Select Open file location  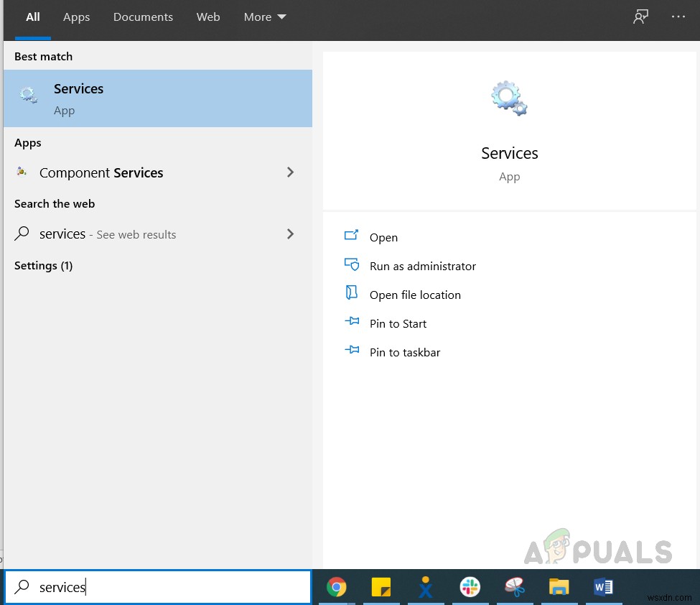415,295
